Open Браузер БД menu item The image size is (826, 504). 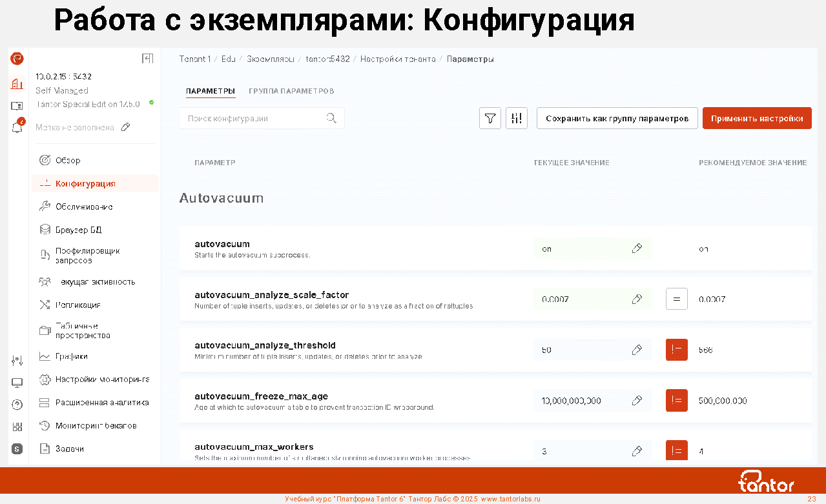pyautogui.click(x=78, y=230)
